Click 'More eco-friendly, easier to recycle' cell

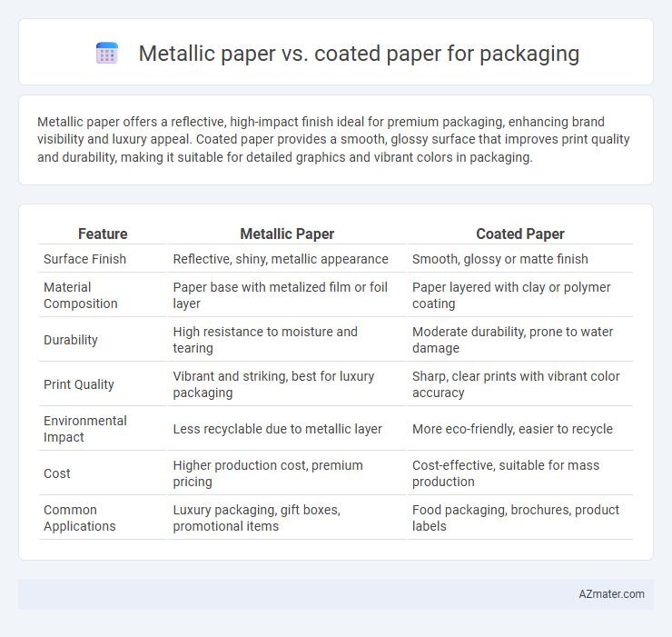(512, 429)
